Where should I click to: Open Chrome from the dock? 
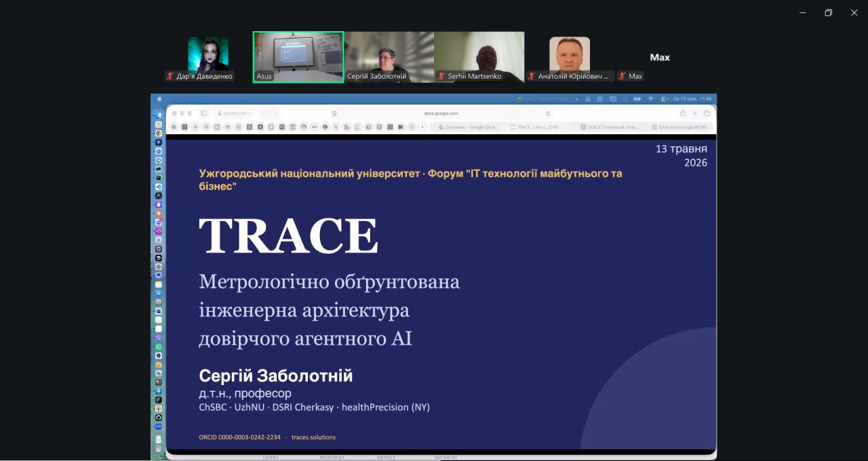coord(158,134)
